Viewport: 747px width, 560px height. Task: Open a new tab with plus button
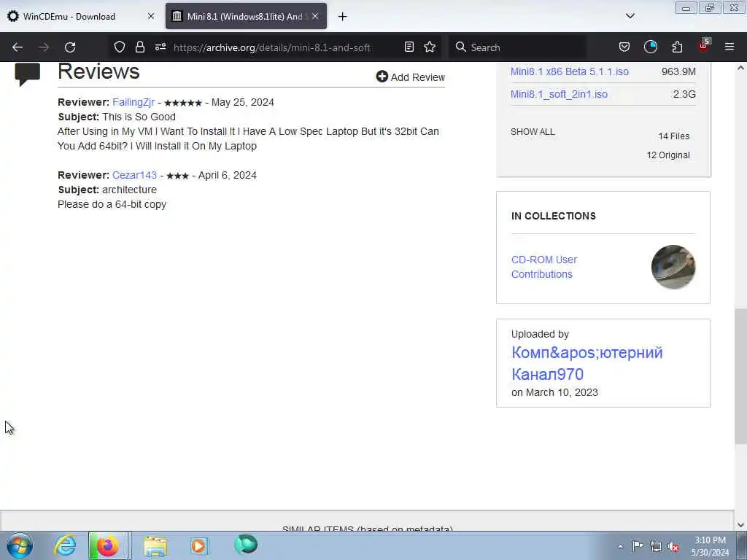[343, 17]
